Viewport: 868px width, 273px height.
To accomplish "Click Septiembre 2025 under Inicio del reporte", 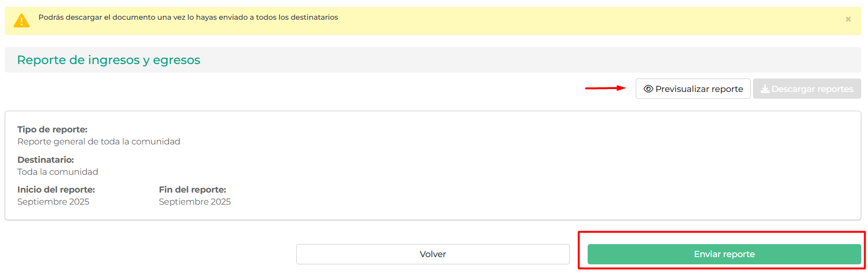I will tap(53, 202).
